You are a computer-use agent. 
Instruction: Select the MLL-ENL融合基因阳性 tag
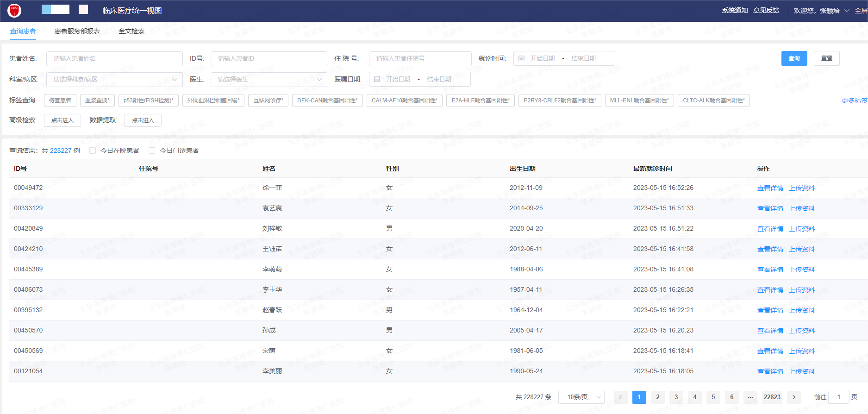pos(639,100)
